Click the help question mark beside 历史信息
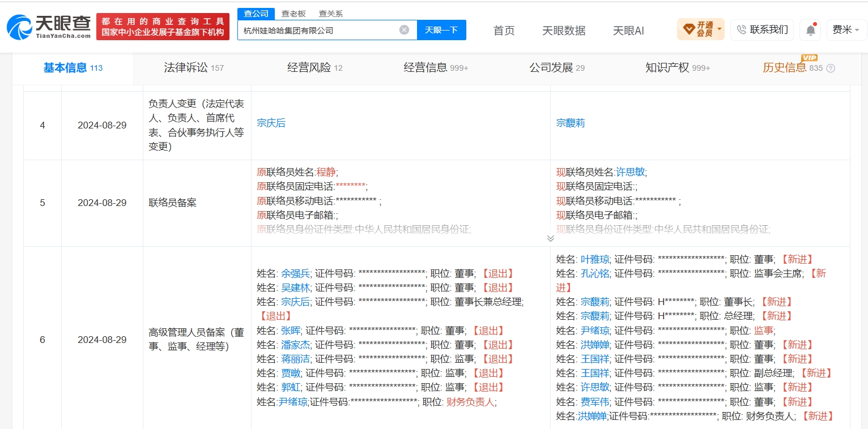This screenshot has height=429, width=868. click(x=831, y=68)
